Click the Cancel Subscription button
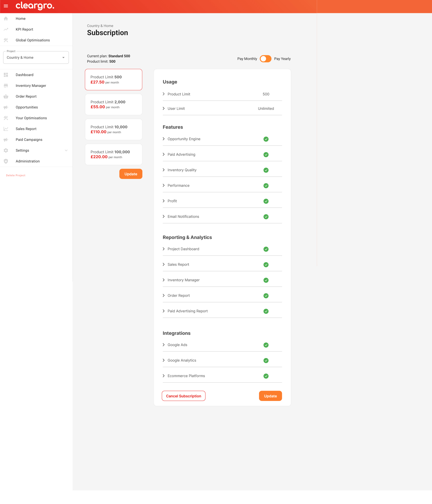The image size is (432, 504). [183, 396]
